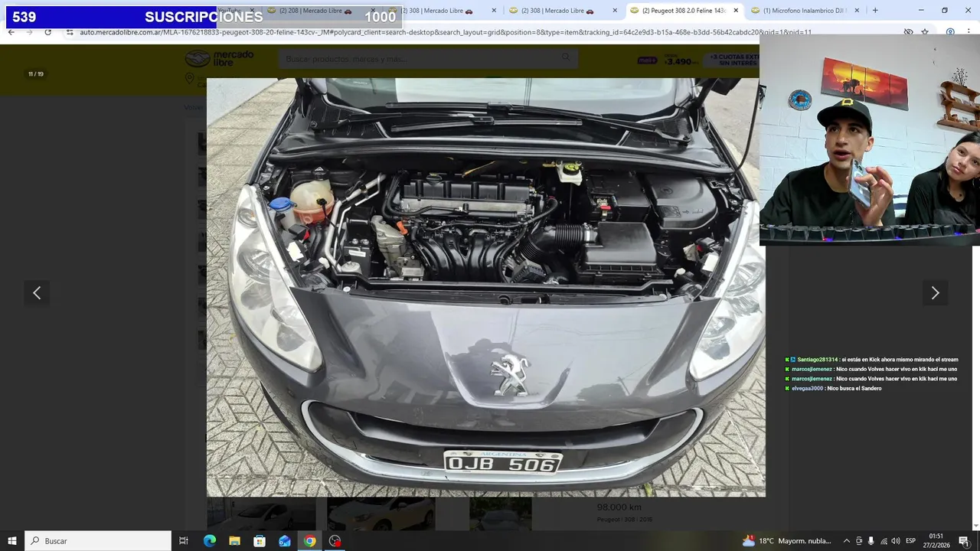The image size is (980, 551).
Task: Open Outlook from the taskbar
Action: pos(285,541)
